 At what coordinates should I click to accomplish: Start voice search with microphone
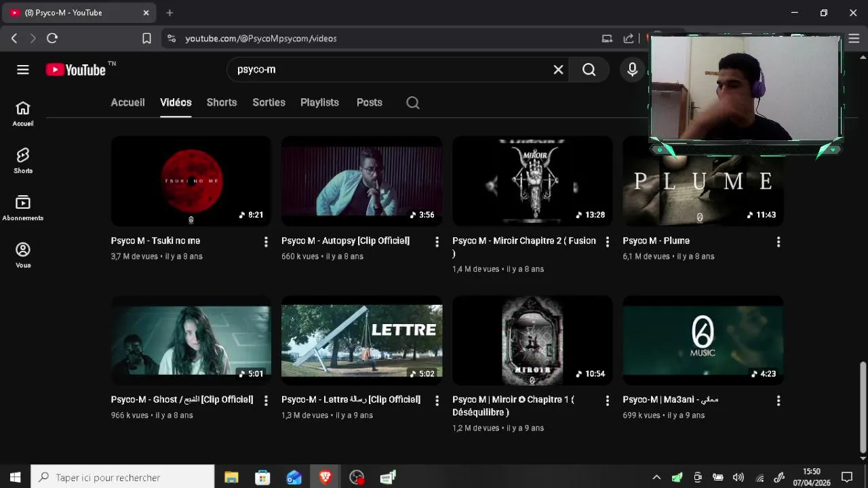(632, 70)
